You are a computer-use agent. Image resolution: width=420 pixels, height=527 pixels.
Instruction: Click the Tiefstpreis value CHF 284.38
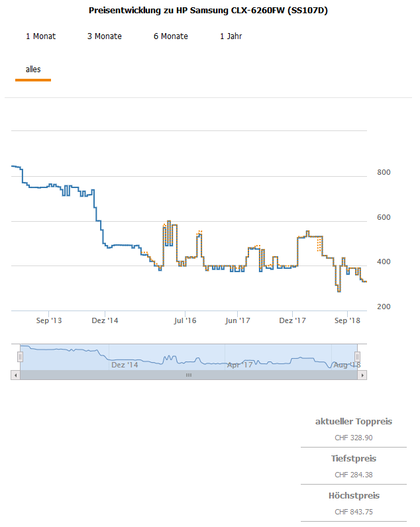pos(353,475)
